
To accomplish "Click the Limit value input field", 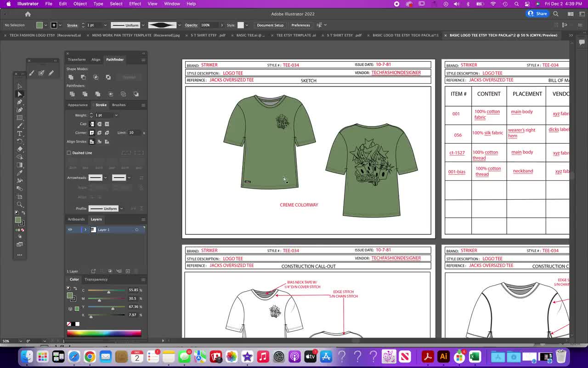I will click(134, 132).
